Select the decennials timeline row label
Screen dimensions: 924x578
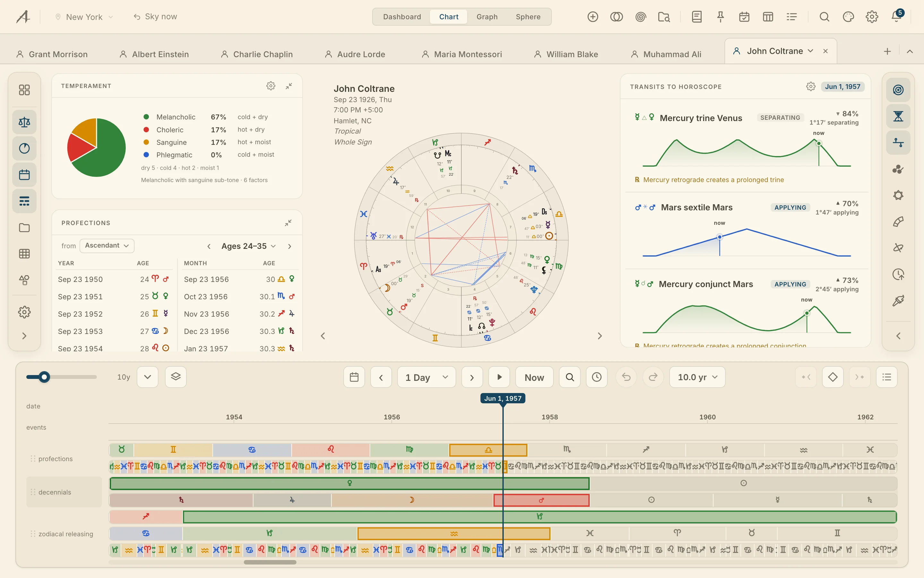pos(64,492)
